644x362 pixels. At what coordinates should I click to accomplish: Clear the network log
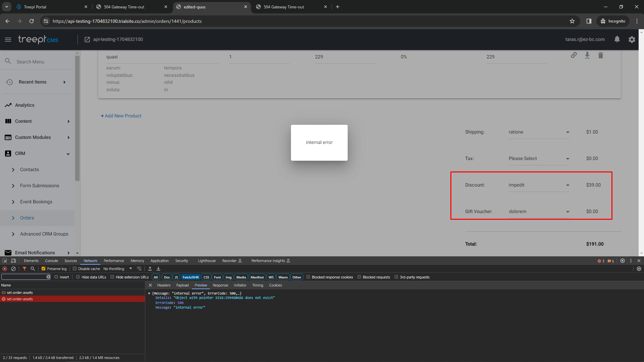pyautogui.click(x=13, y=269)
